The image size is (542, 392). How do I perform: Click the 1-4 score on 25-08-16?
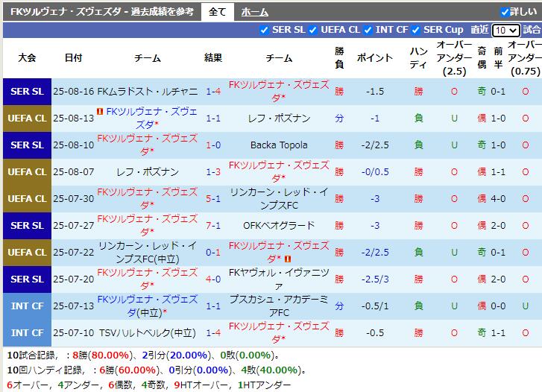coord(213,92)
